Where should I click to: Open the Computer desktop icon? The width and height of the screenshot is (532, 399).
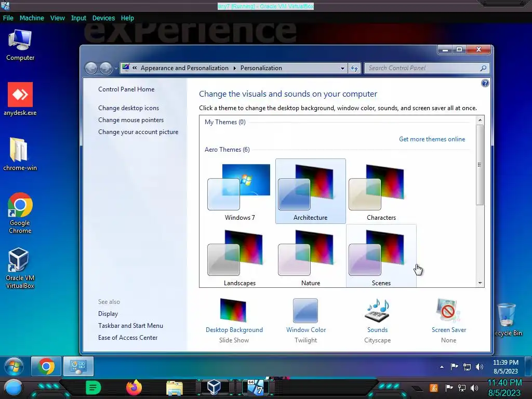tap(20, 45)
